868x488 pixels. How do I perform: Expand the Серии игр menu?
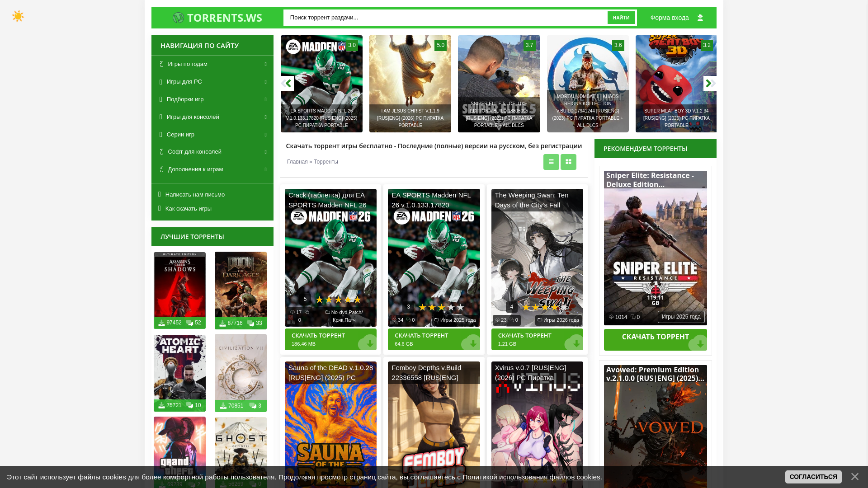click(212, 135)
